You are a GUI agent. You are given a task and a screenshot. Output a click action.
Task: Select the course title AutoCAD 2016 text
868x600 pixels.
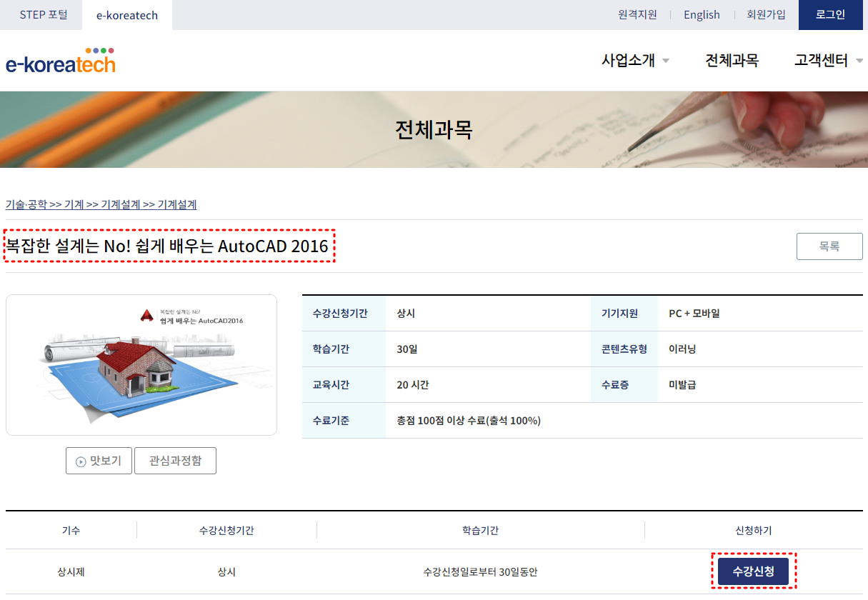pyautogui.click(x=167, y=246)
